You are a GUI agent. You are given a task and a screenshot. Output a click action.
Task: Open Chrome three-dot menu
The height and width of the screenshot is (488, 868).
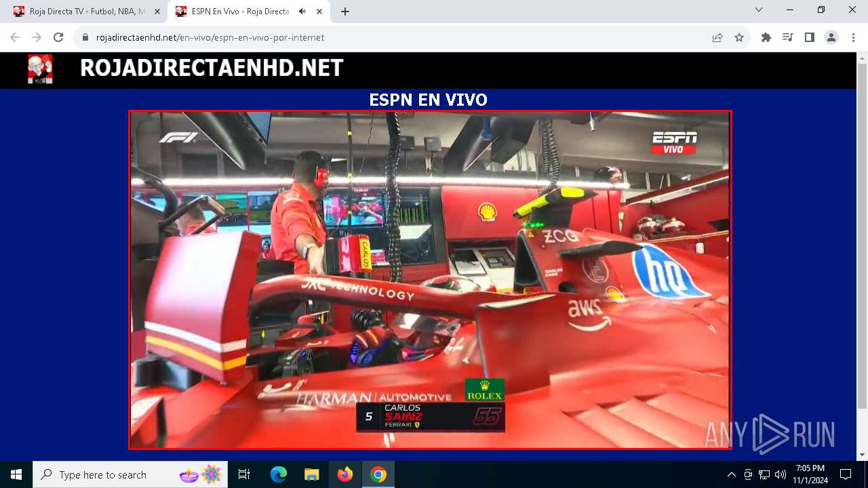[x=853, y=37]
